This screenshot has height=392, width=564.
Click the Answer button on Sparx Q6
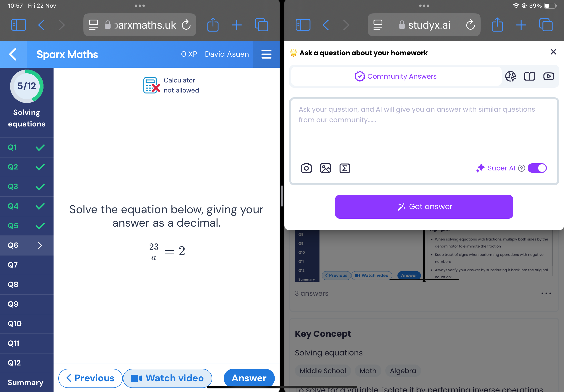pos(249,378)
